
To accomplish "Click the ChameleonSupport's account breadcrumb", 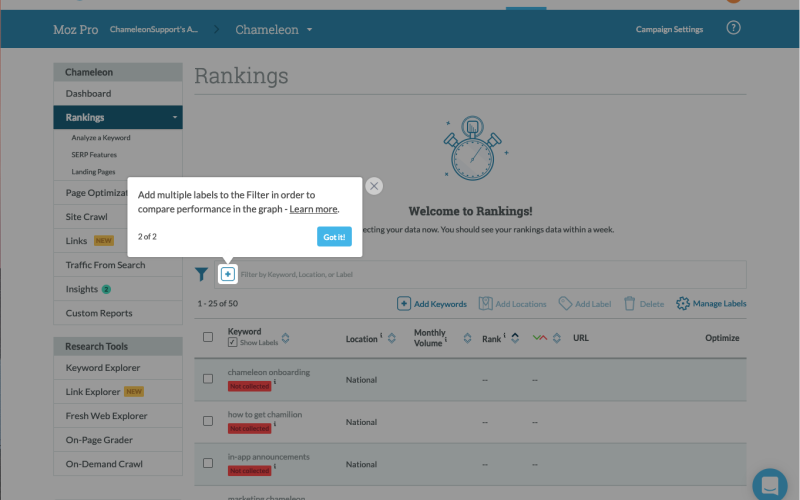I will tap(154, 30).
